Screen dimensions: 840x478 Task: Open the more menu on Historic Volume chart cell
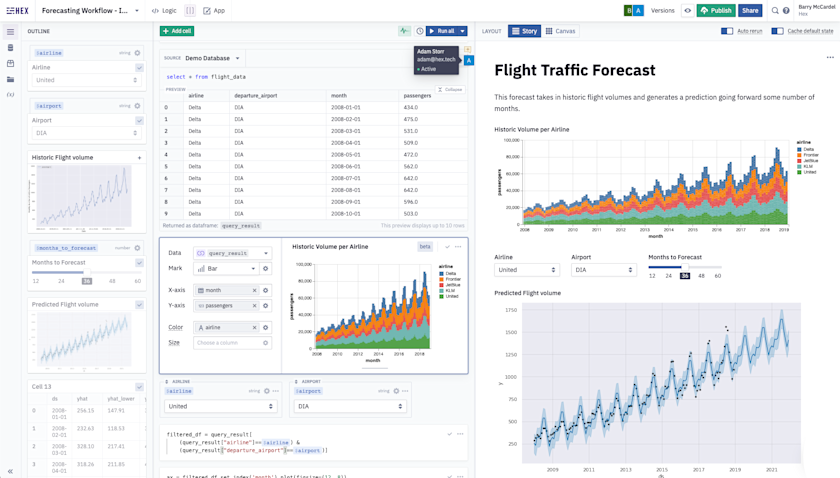click(458, 247)
